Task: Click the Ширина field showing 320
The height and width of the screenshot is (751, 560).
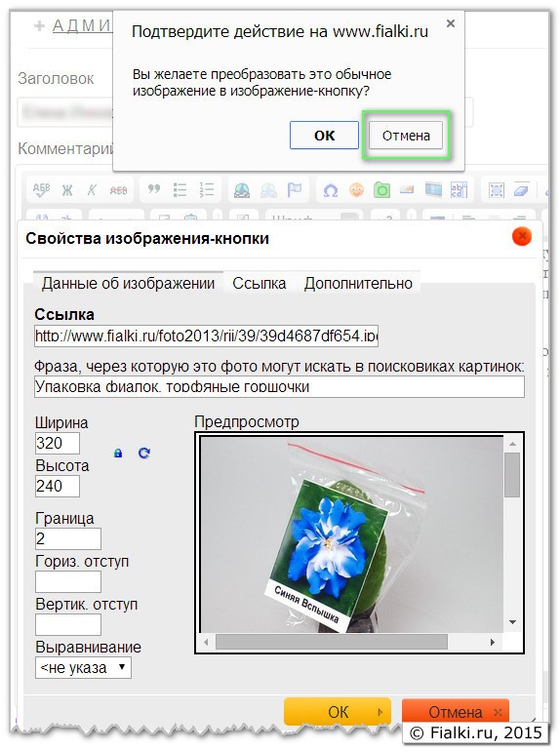Action: tap(57, 443)
